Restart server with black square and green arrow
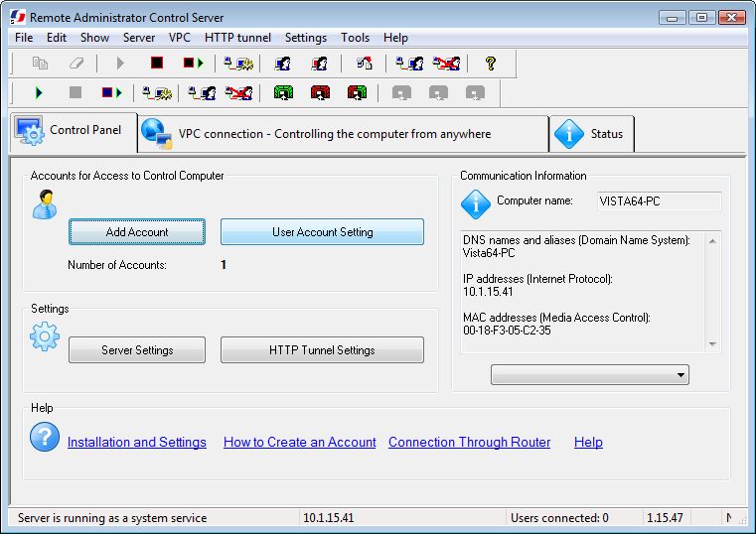756x534 pixels. (x=194, y=64)
